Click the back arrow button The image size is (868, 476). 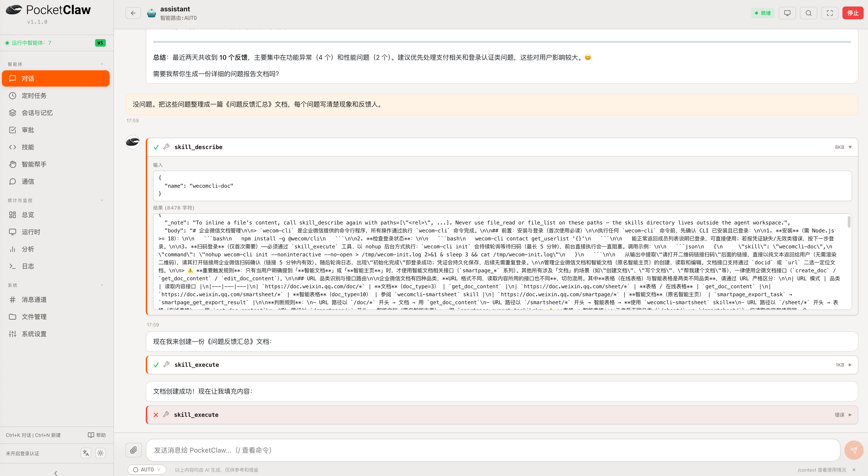tap(133, 13)
